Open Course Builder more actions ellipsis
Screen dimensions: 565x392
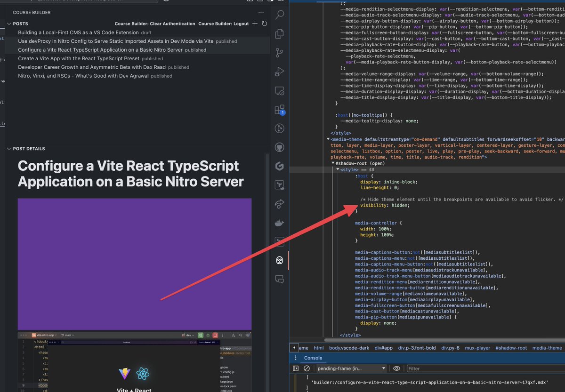coord(261,12)
